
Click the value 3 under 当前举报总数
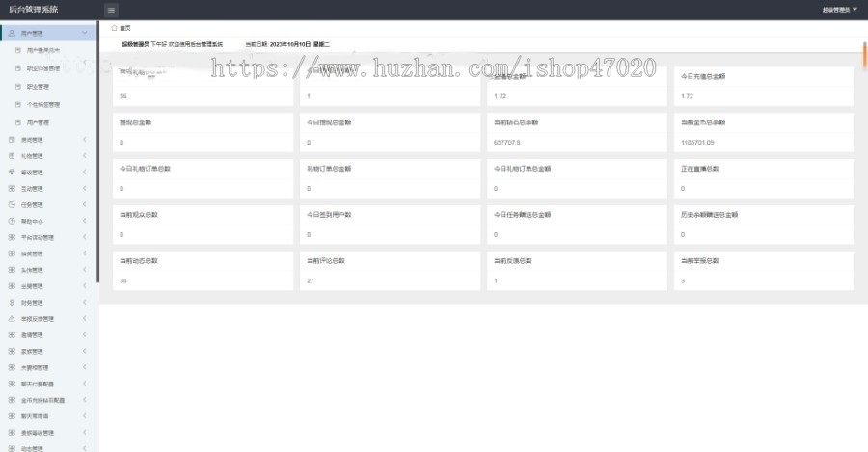pyautogui.click(x=683, y=281)
